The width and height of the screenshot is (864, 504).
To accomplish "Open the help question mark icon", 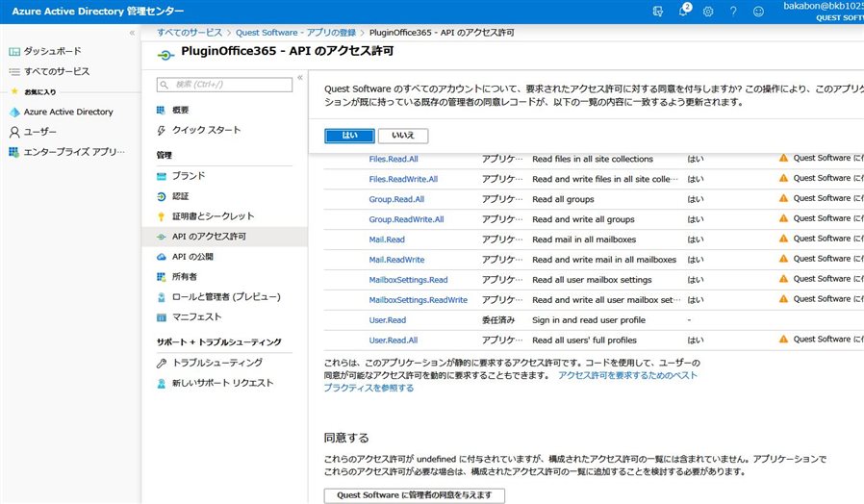I will [x=733, y=11].
